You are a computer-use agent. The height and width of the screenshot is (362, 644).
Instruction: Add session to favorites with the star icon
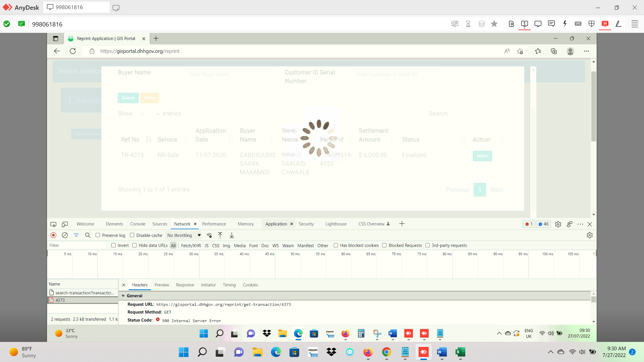coord(494,24)
